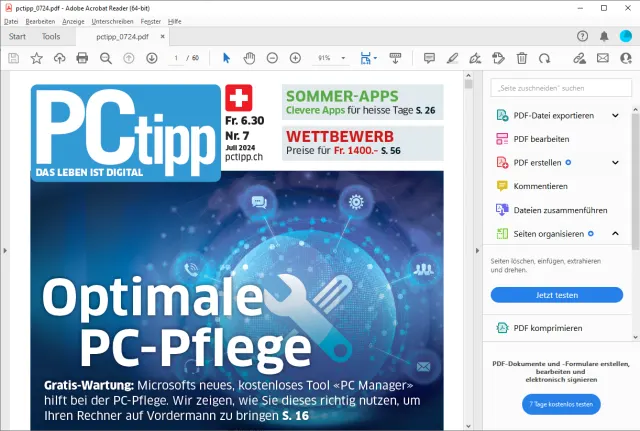
Task: Open the help question mark icon
Action: [582, 36]
